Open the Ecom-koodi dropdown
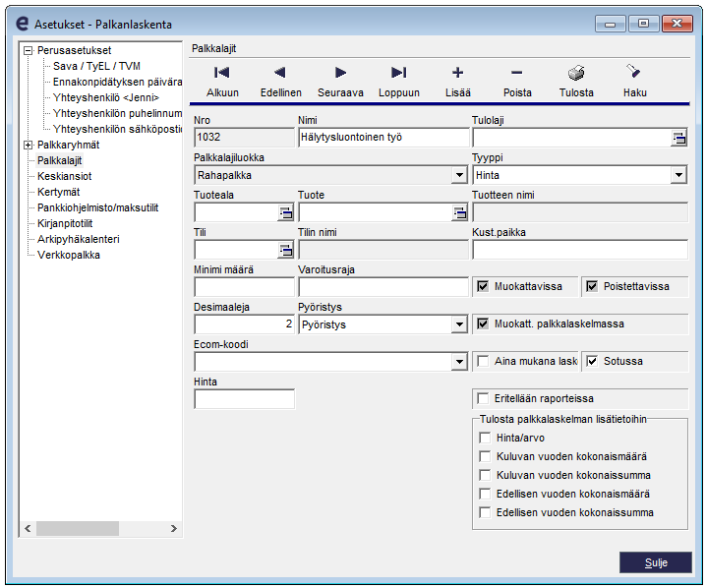This screenshot has width=706, height=588. tap(459, 362)
